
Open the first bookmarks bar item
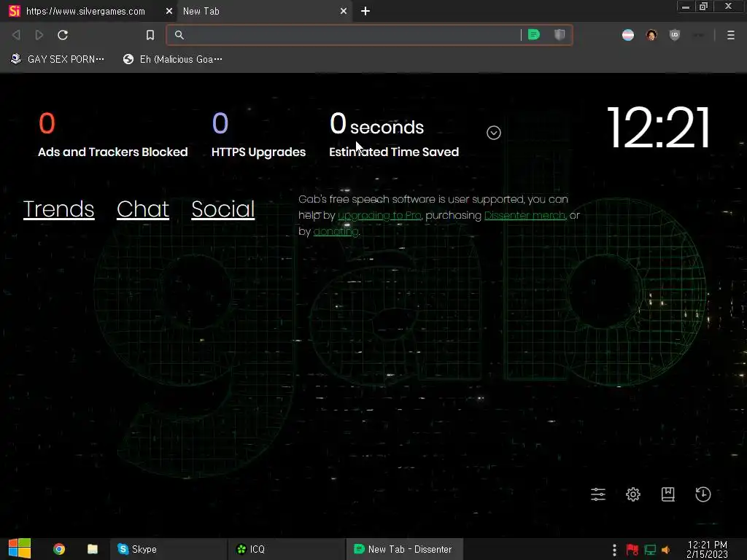pyautogui.click(x=57, y=59)
